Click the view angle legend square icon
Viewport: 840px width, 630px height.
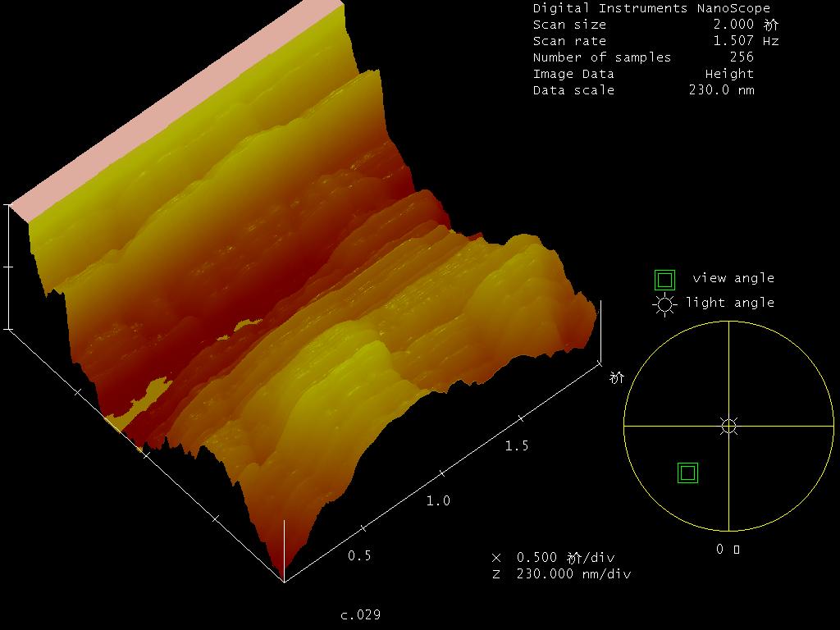664,281
